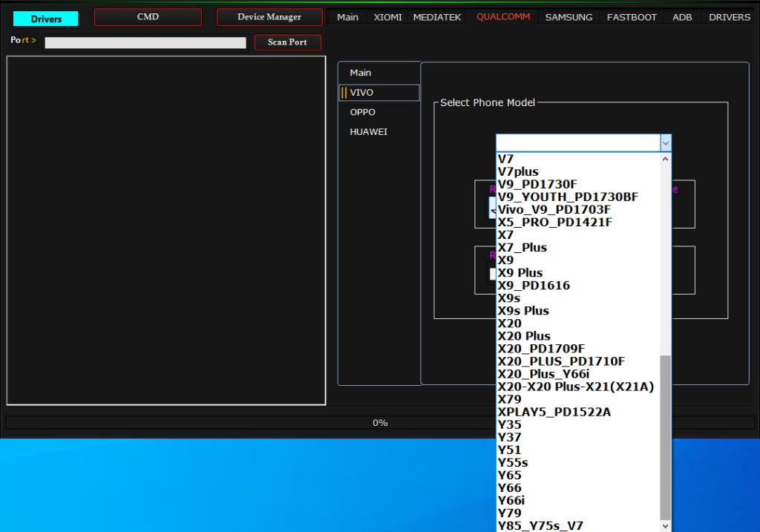
Task: Focus the Port input field
Action: coord(145,42)
